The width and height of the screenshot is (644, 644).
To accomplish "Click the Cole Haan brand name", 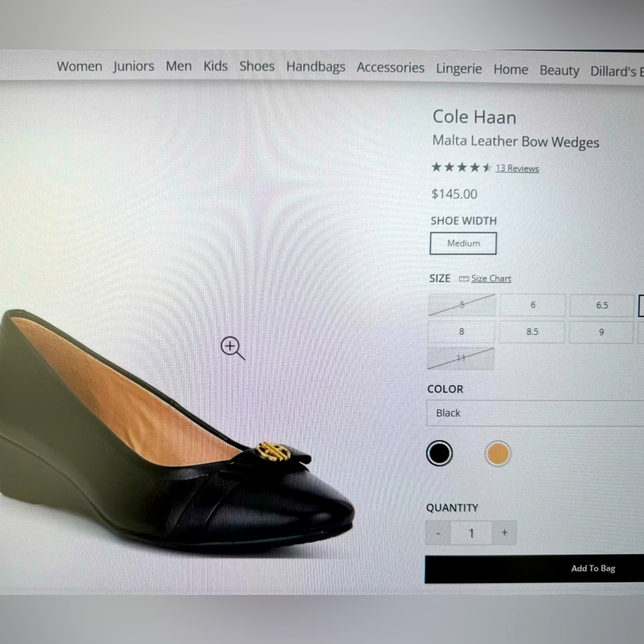I will pyautogui.click(x=475, y=117).
